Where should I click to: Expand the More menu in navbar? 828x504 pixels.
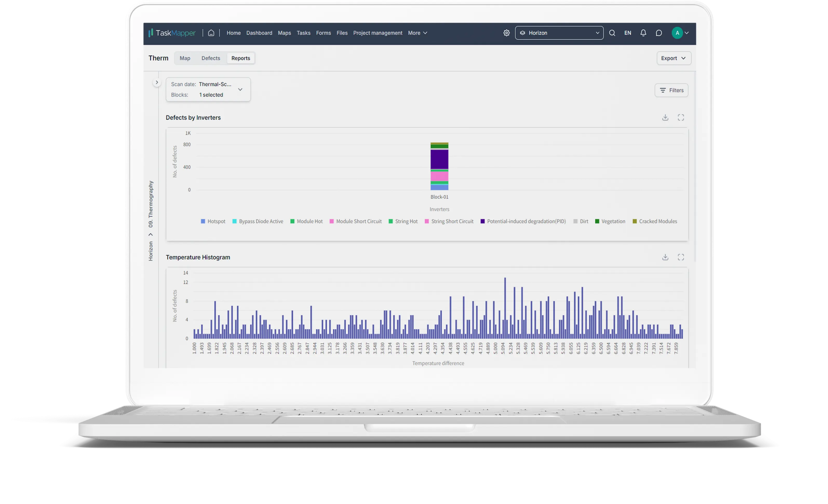tap(417, 33)
